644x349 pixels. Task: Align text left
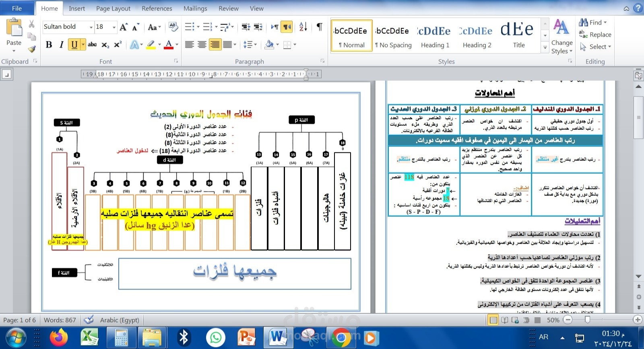(189, 45)
